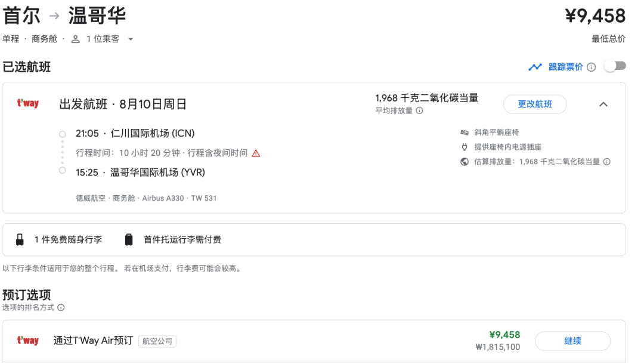The image size is (644, 363).
Task: Click the 单程 trip type label
Action: [11, 39]
